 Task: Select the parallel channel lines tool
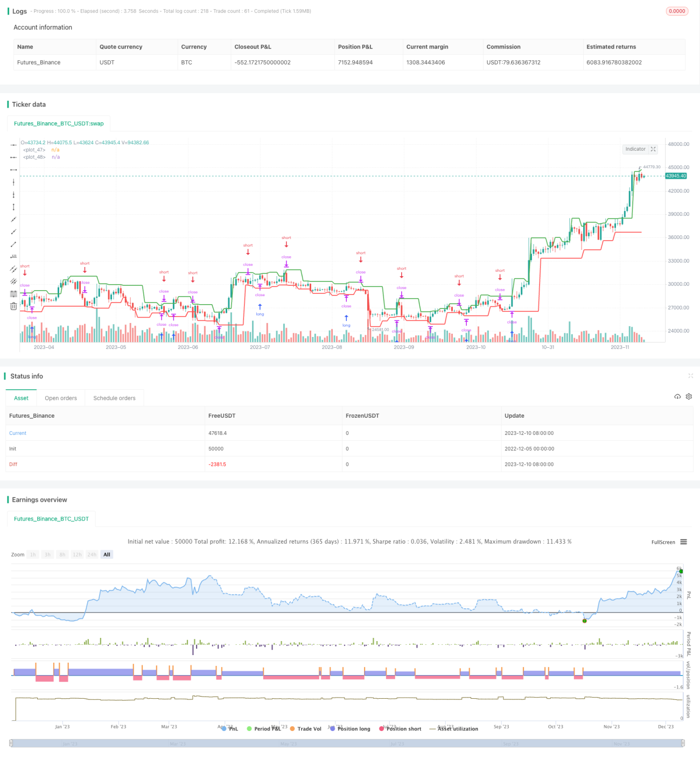click(13, 269)
